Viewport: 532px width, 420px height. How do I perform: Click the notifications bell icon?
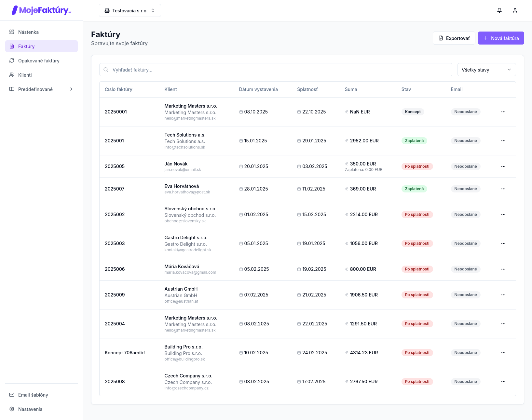(x=499, y=10)
